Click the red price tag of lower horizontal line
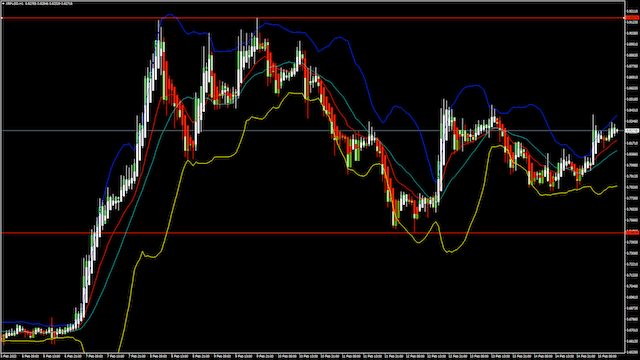The width and height of the screenshot is (640, 360). [632, 233]
